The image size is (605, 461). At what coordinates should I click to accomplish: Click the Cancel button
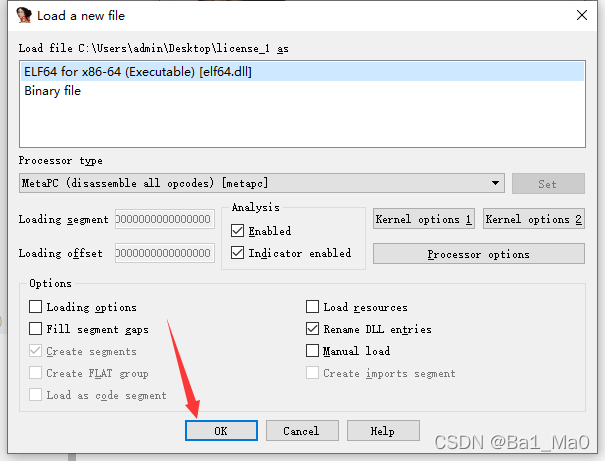(301, 431)
